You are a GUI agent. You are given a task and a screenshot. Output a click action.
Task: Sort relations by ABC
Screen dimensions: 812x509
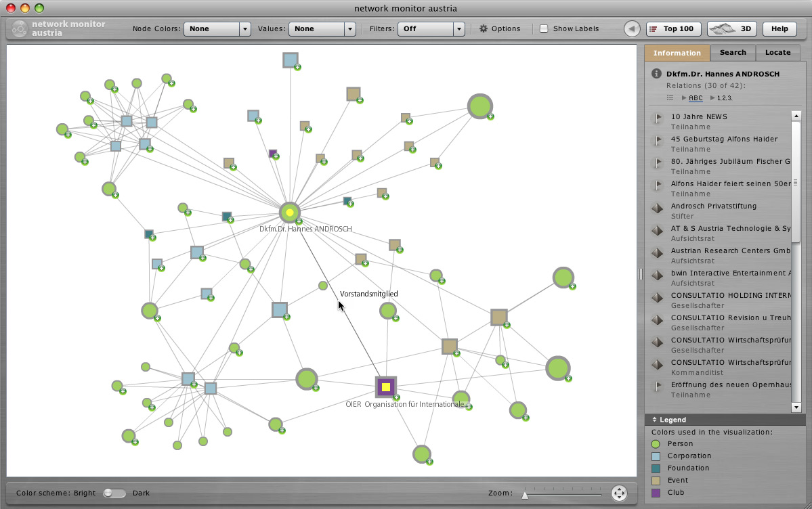(x=696, y=98)
